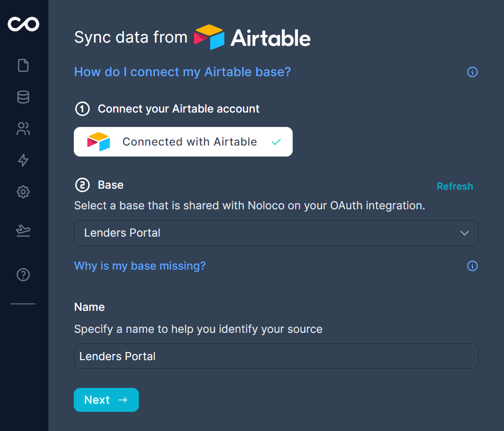The width and height of the screenshot is (504, 431).
Task: Expand "How do I connect my Airtable base?"
Action: [x=183, y=72]
